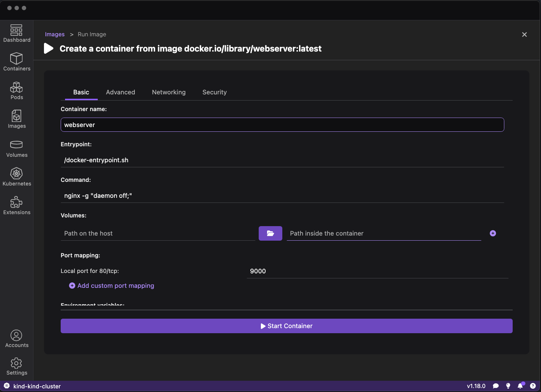
Task: Open Accounts in the sidebar
Action: tap(17, 339)
